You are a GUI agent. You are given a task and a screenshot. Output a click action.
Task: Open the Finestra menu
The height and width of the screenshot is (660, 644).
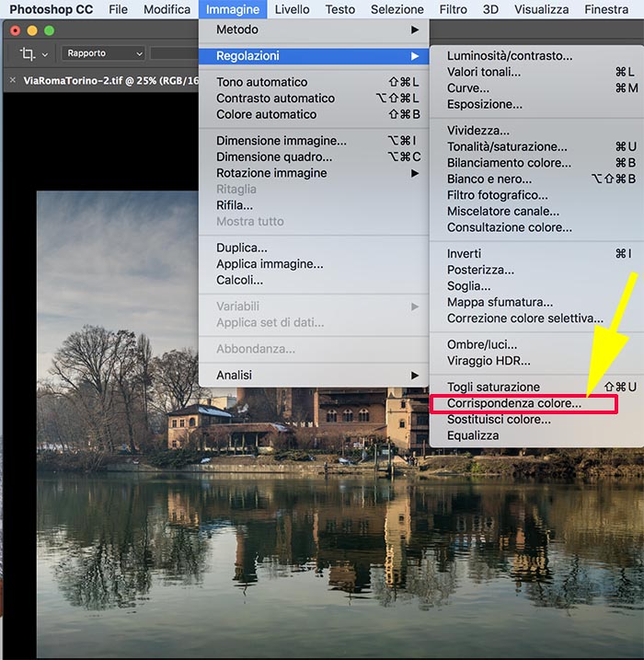point(606,9)
